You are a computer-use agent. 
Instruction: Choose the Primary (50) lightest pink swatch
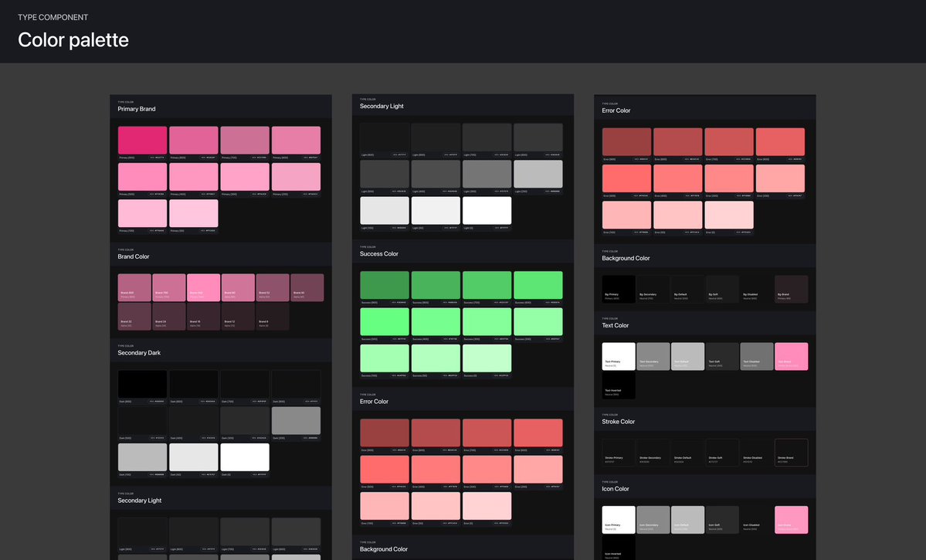coord(194,213)
